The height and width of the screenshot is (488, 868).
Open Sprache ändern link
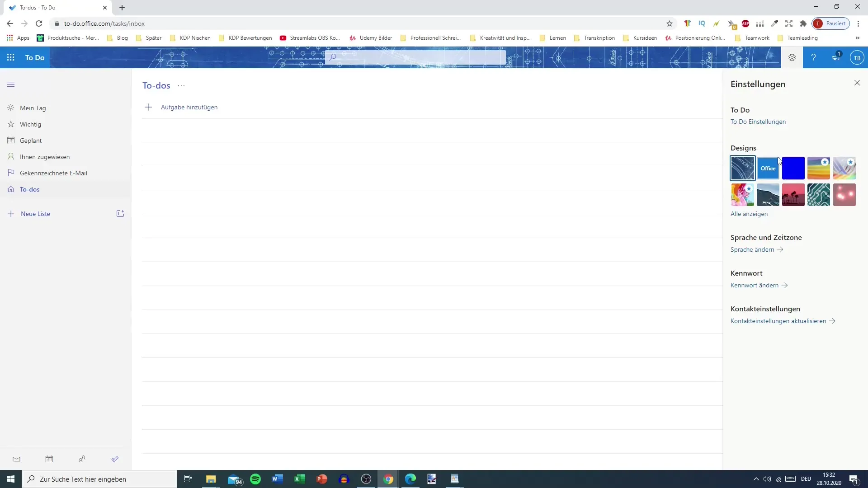(x=757, y=249)
